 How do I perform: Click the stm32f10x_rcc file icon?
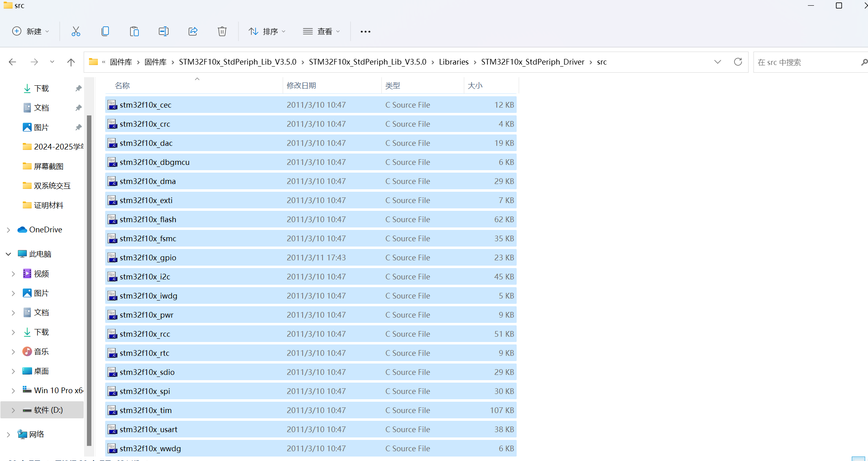click(x=113, y=334)
